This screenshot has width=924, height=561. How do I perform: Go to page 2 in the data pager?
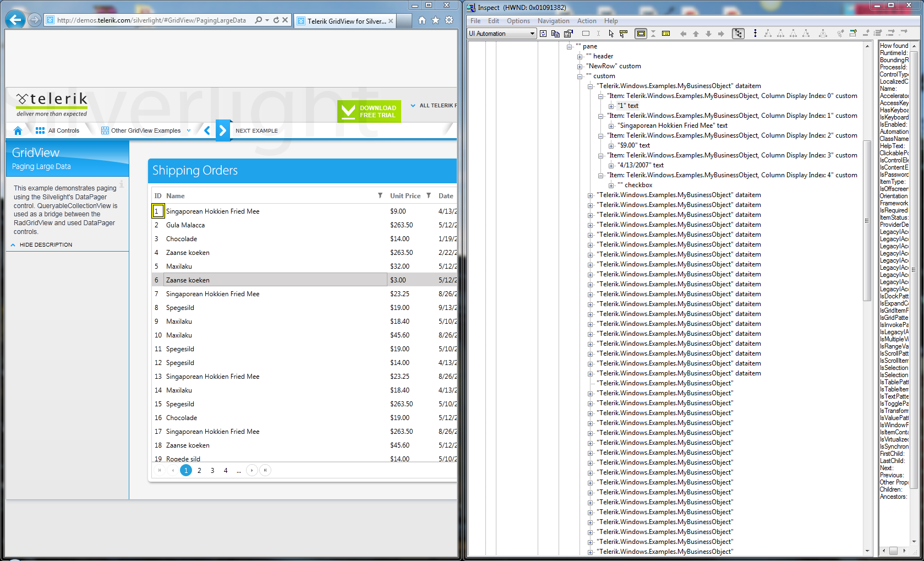[199, 470]
